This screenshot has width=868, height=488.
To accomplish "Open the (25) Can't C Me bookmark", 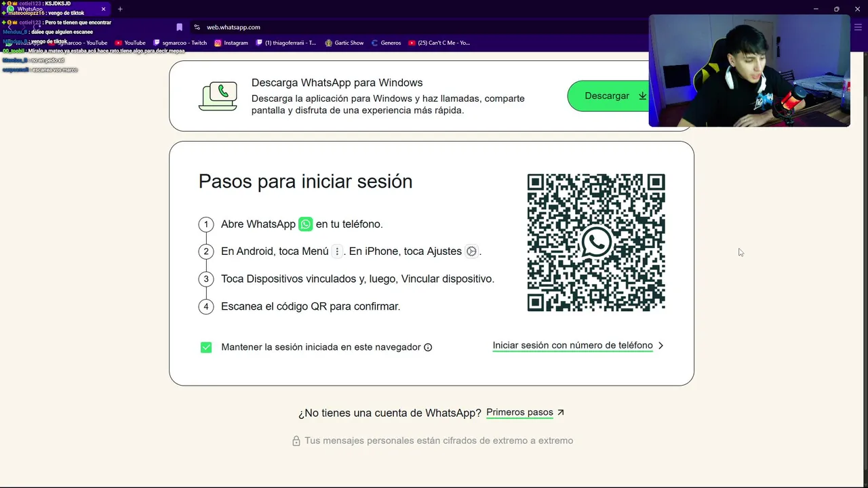I will (439, 43).
